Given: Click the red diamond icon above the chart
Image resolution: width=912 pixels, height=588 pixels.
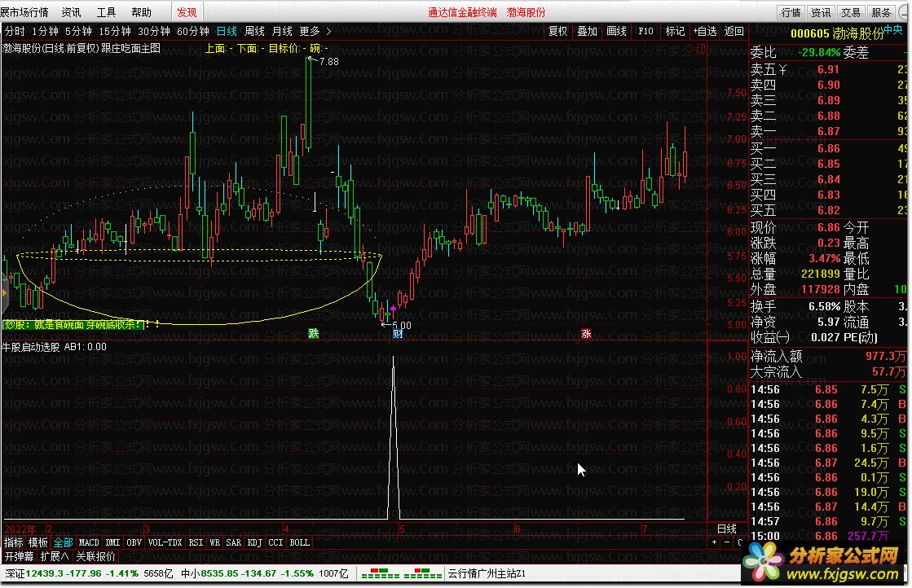Looking at the screenshot, I should tap(688, 49).
